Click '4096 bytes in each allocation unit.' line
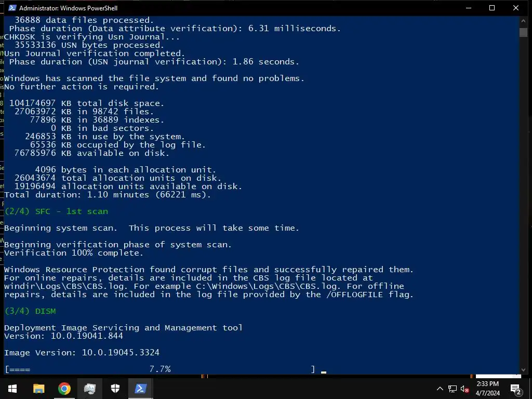This screenshot has height=399, width=532. pos(126,170)
